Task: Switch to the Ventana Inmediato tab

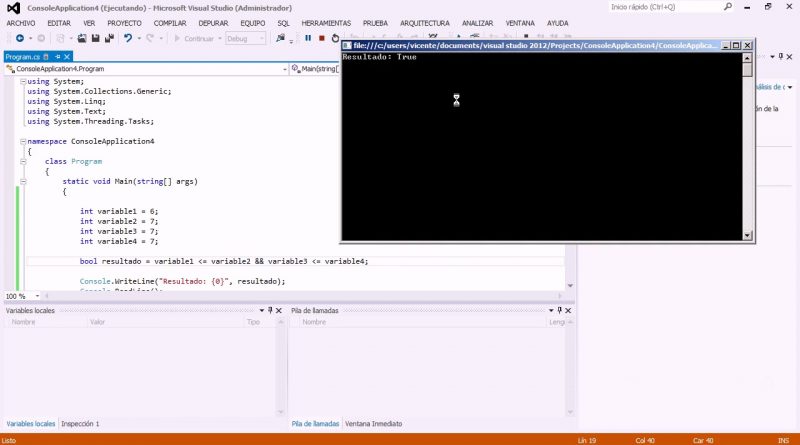Action: pos(373,424)
